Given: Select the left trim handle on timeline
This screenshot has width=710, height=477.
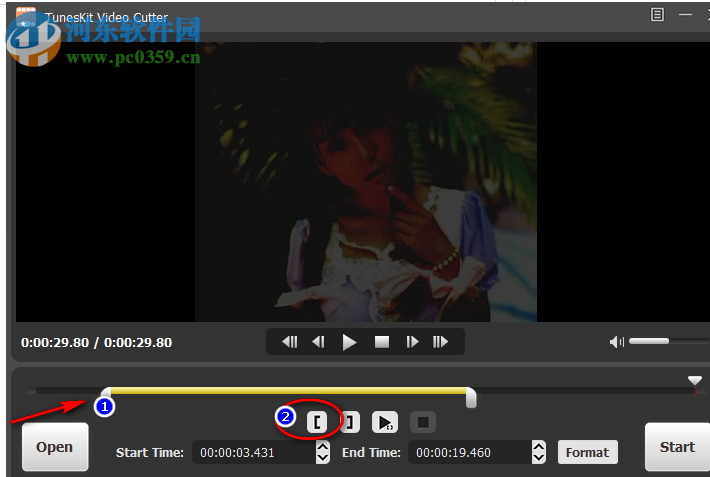Looking at the screenshot, I should click(106, 392).
